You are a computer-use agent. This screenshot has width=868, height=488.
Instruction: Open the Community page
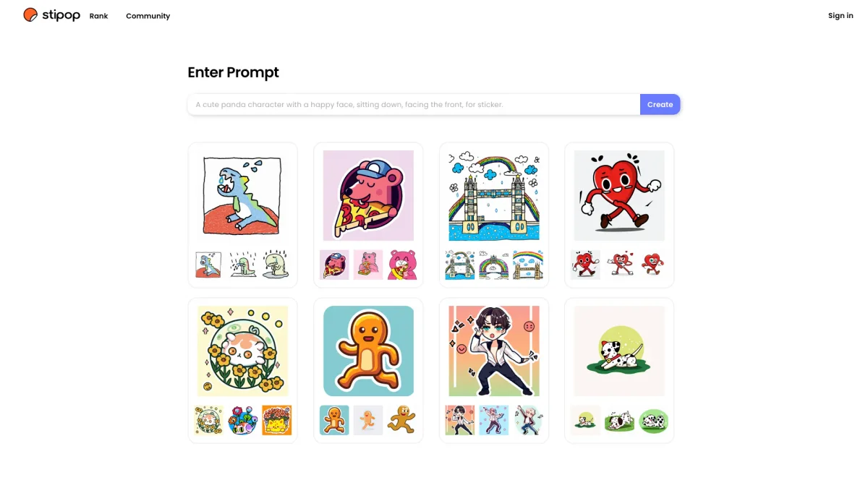(x=148, y=16)
